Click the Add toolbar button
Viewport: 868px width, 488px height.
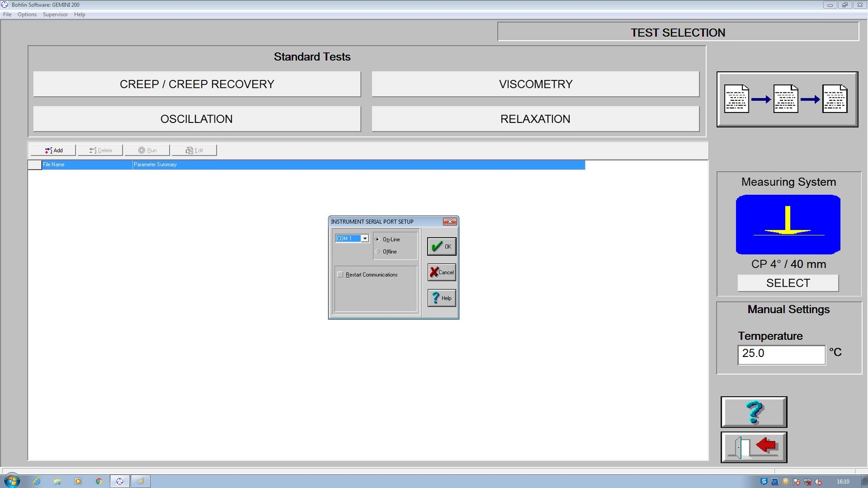pos(54,150)
